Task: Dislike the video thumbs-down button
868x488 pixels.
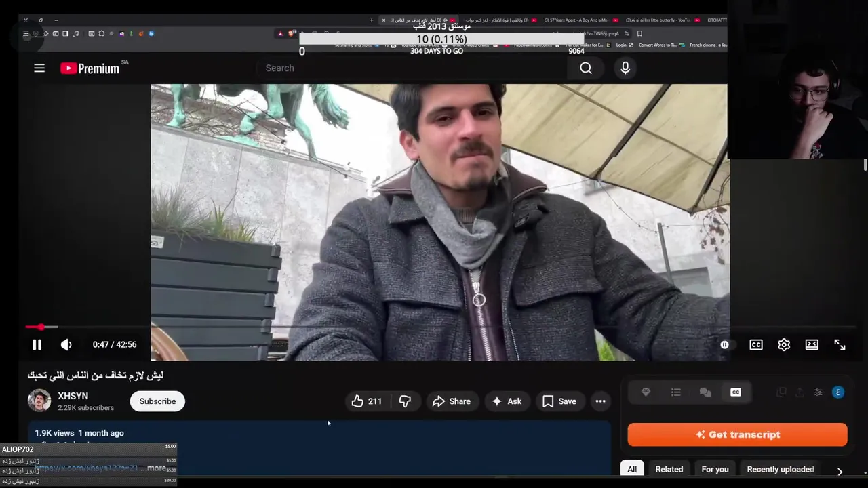Action: [x=406, y=401]
